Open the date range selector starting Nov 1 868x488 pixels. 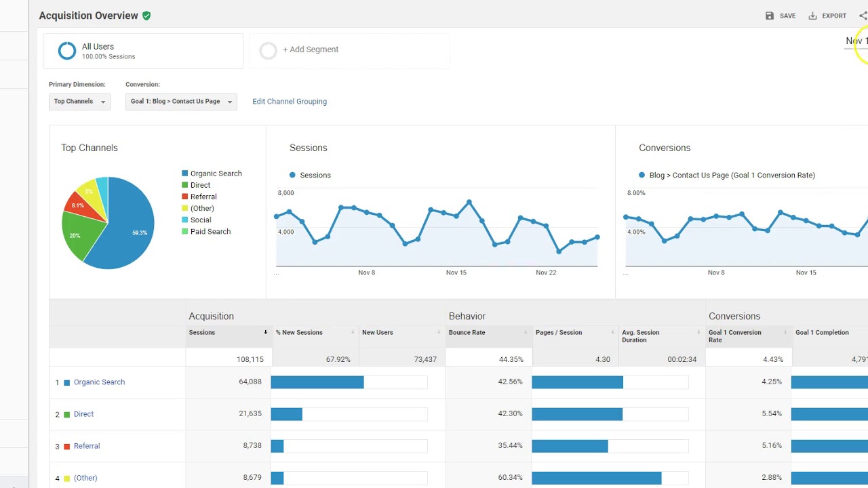(x=856, y=41)
